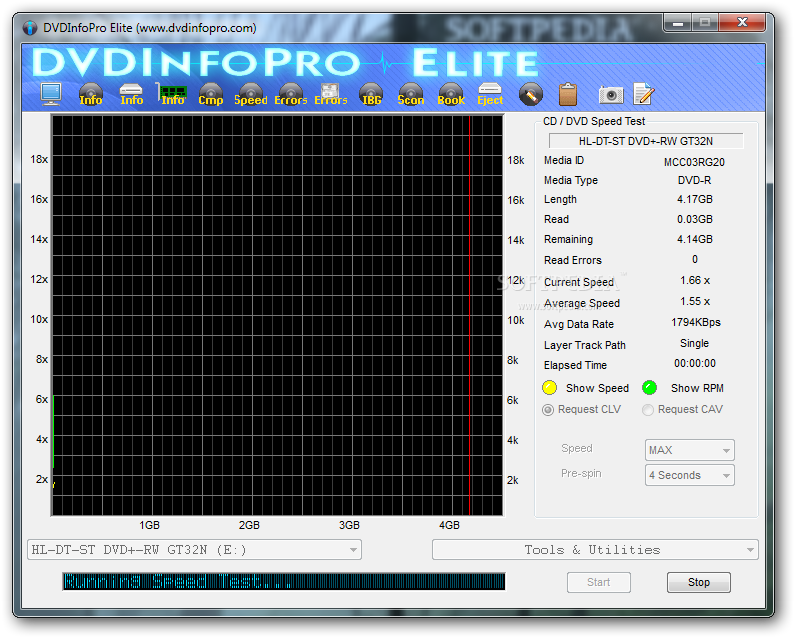Minimize the DVDInfoPro window
Screen dimensions: 795x638
click(678, 23)
